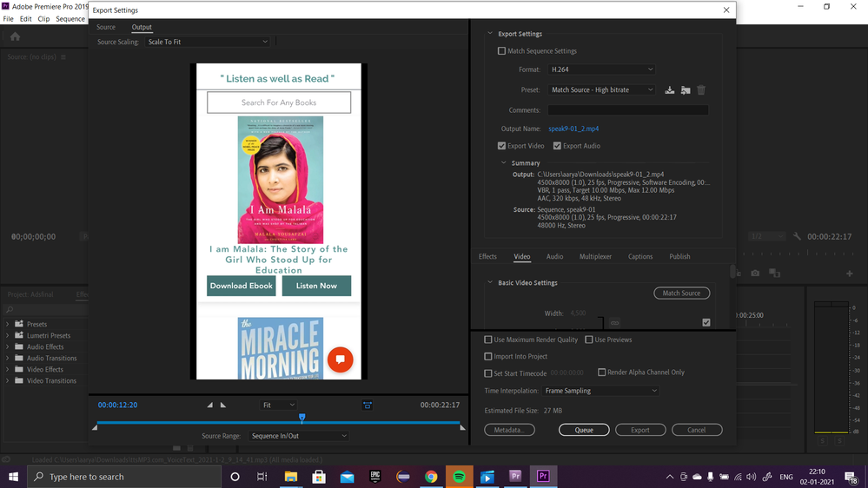
Task: Open the Preset dropdown
Action: click(602, 89)
